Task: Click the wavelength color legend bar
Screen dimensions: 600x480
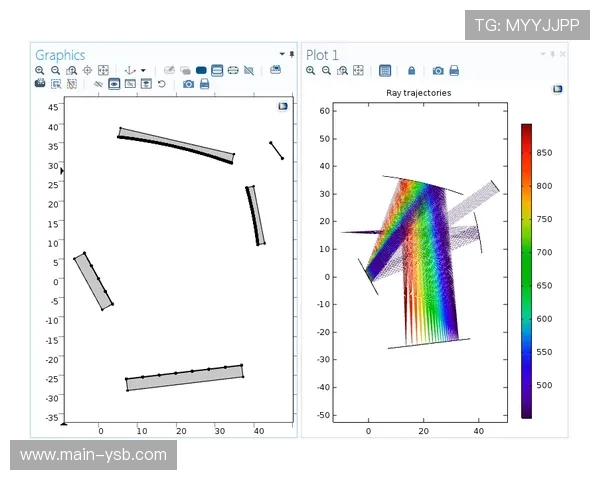Action: click(526, 270)
